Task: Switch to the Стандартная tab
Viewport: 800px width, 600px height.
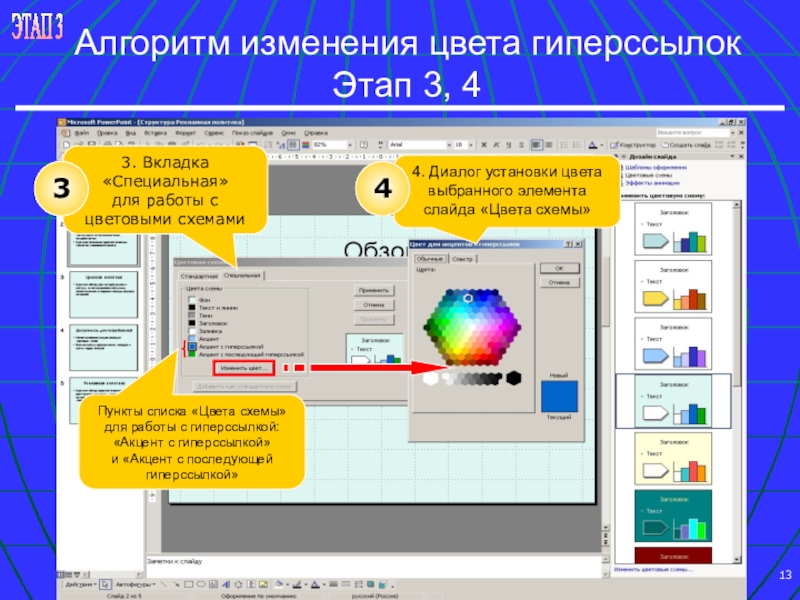Action: click(x=199, y=276)
